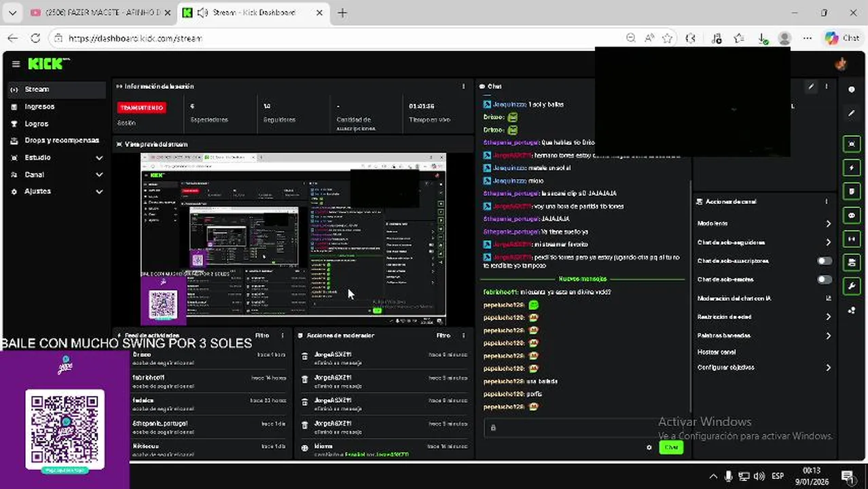Open options menu of Información de la sesión
Image resolution: width=868 pixels, height=489 pixels.
click(464, 86)
